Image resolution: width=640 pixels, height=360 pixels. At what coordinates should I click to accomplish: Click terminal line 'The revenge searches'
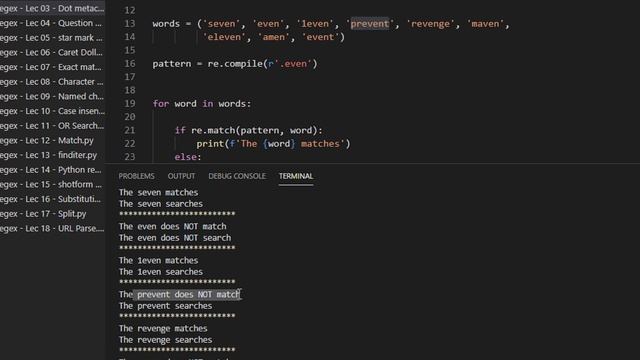tap(165, 340)
